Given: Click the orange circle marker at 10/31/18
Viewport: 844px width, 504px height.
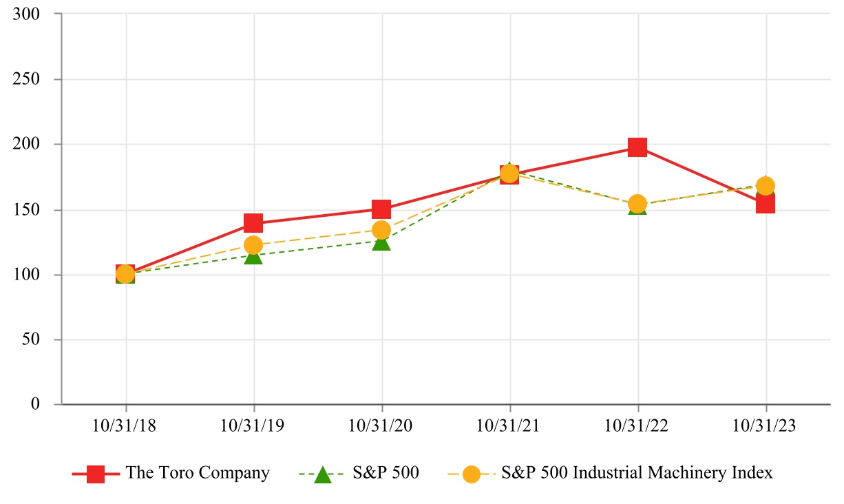Looking at the screenshot, I should pyautogui.click(x=125, y=274).
